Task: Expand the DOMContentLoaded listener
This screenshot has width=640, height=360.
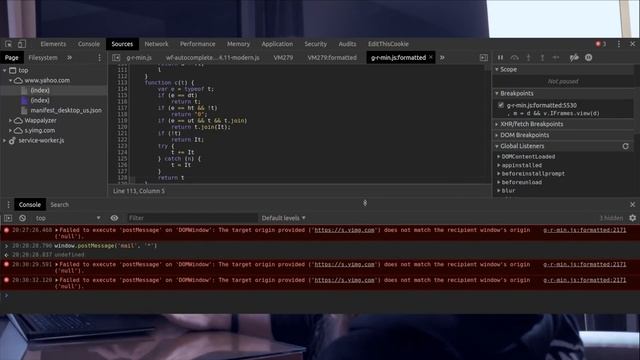Action: (x=499, y=157)
